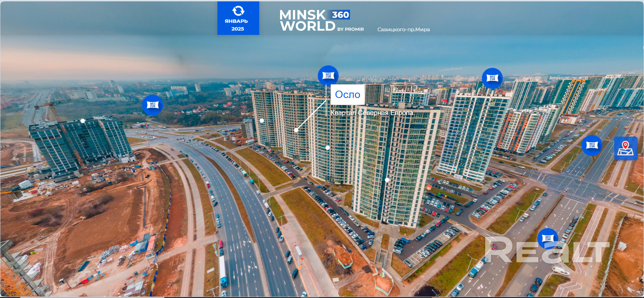
Task: Select the Савицкого-пр.Мира location title
Action: pyautogui.click(x=403, y=30)
